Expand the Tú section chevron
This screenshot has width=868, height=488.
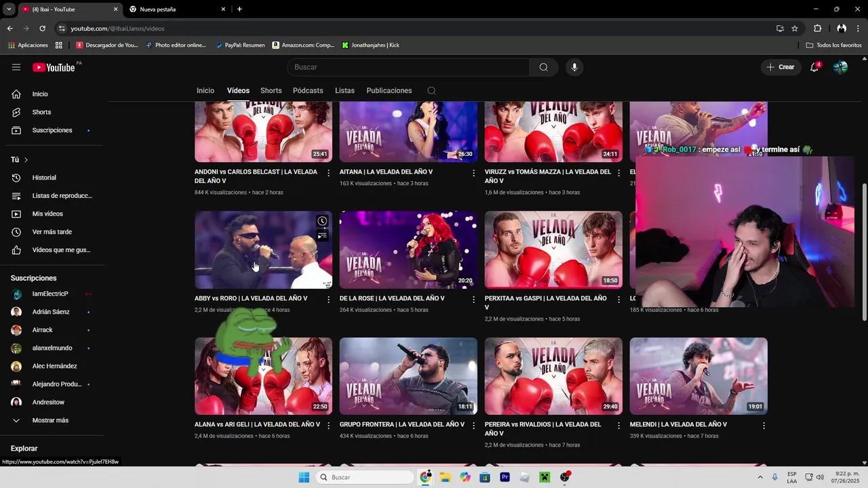26,160
